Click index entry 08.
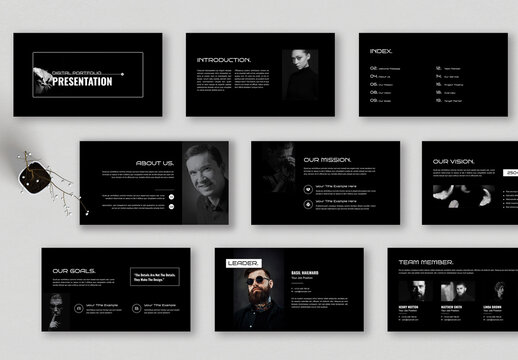This screenshot has width=518, height=360. tap(380, 93)
